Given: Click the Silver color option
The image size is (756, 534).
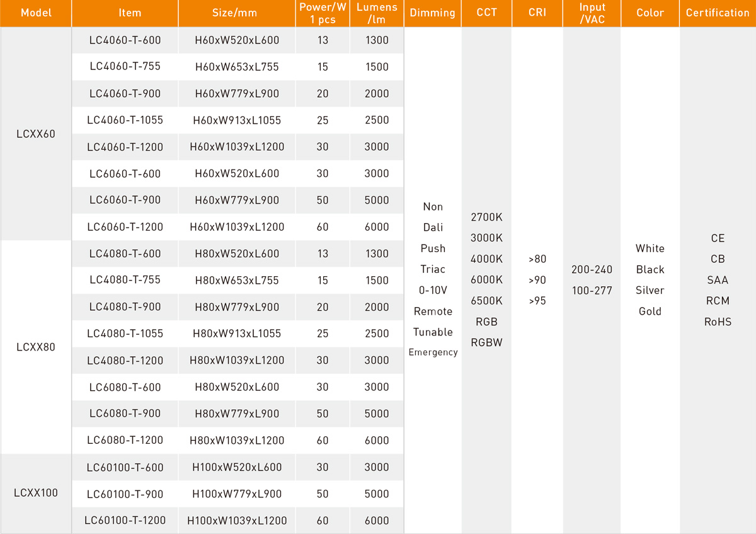Looking at the screenshot, I should pos(650,290).
